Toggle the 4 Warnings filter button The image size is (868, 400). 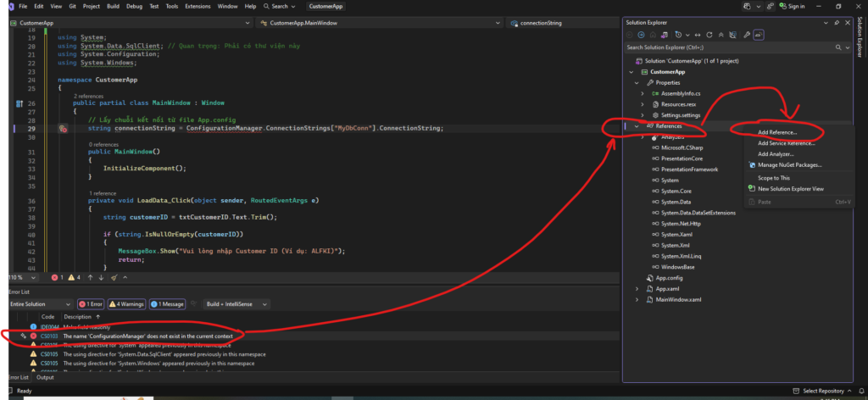(128, 304)
